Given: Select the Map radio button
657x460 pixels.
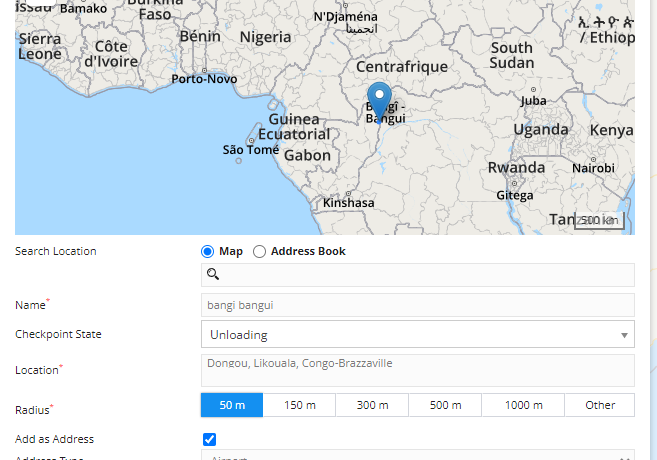Looking at the screenshot, I should [208, 252].
